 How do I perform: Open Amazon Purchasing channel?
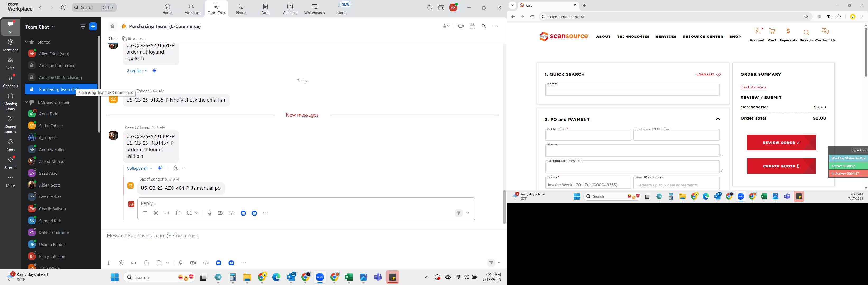(x=57, y=66)
